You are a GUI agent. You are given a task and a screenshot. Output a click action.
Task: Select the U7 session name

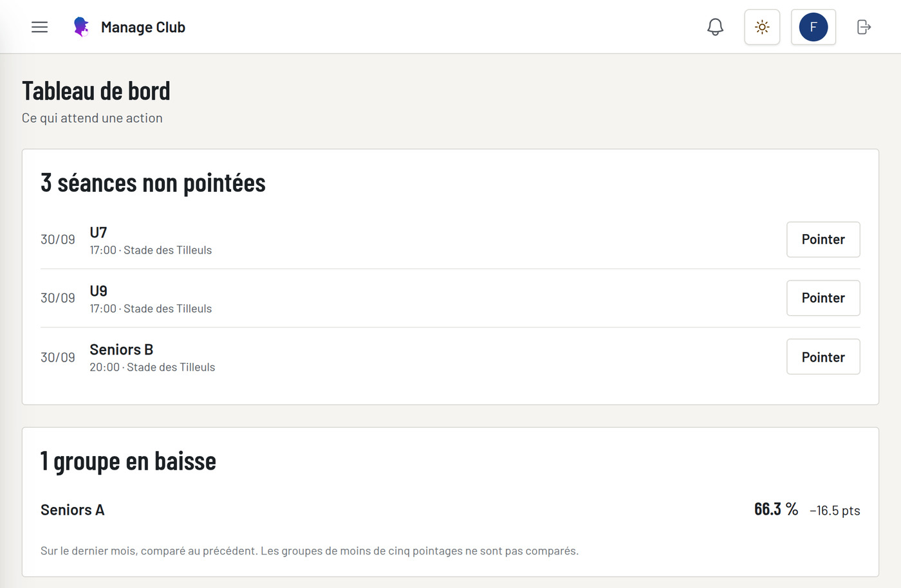pos(98,232)
